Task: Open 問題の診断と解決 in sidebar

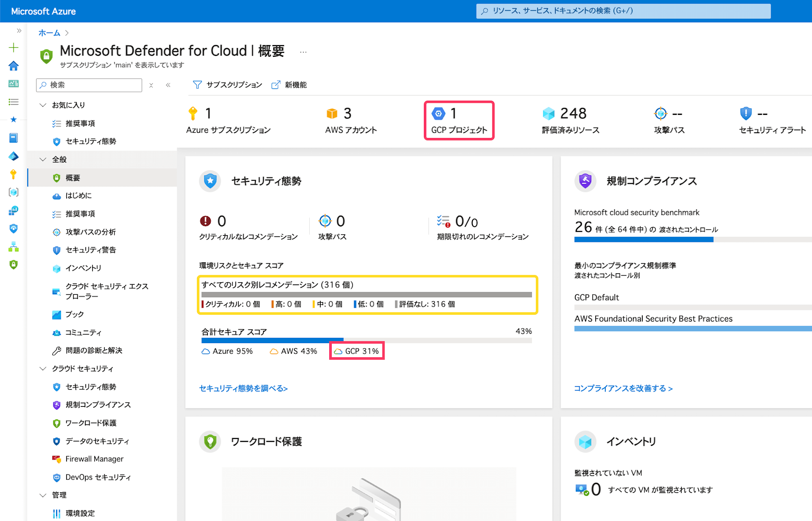Action: 94,350
